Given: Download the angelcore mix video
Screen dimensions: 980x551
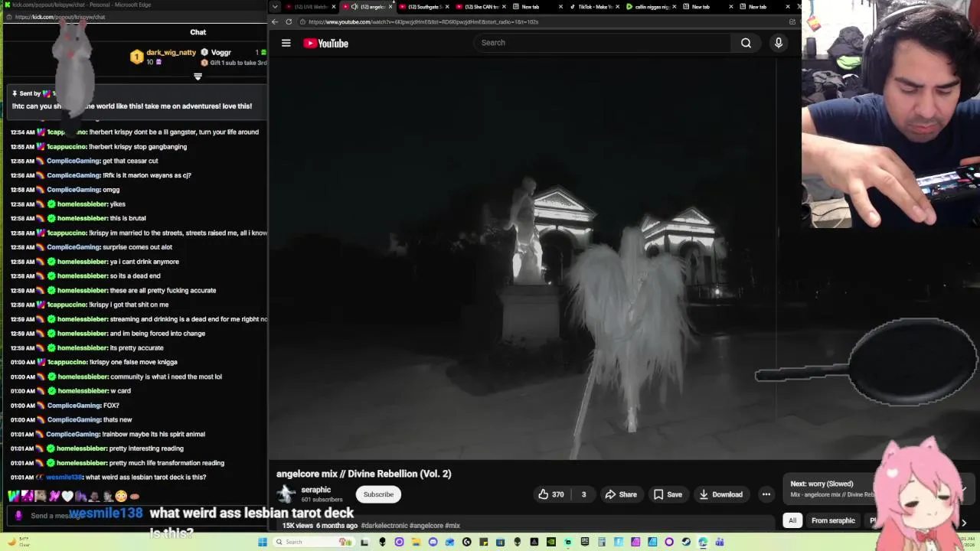Looking at the screenshot, I should click(720, 494).
